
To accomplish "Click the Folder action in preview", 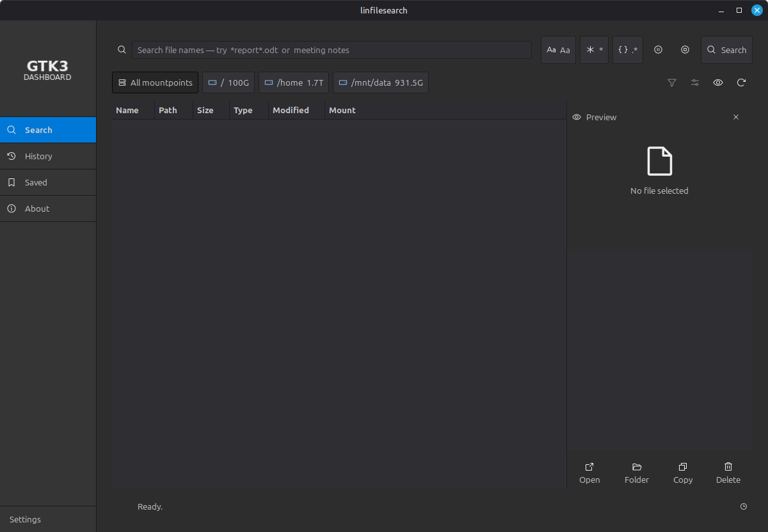I will (x=637, y=473).
